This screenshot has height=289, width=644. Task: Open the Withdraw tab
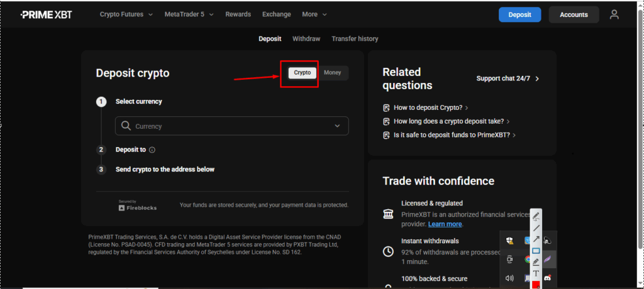pos(306,39)
